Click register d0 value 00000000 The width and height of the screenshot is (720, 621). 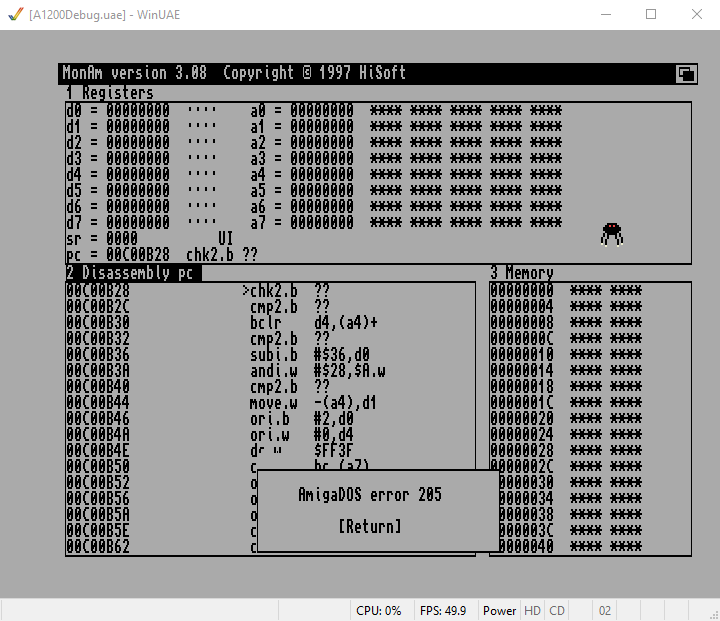pos(138,110)
